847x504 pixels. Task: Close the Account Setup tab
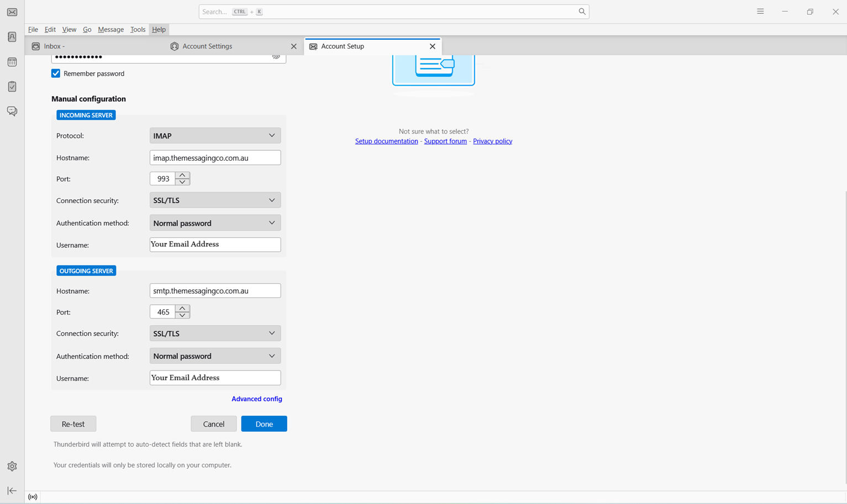(433, 46)
